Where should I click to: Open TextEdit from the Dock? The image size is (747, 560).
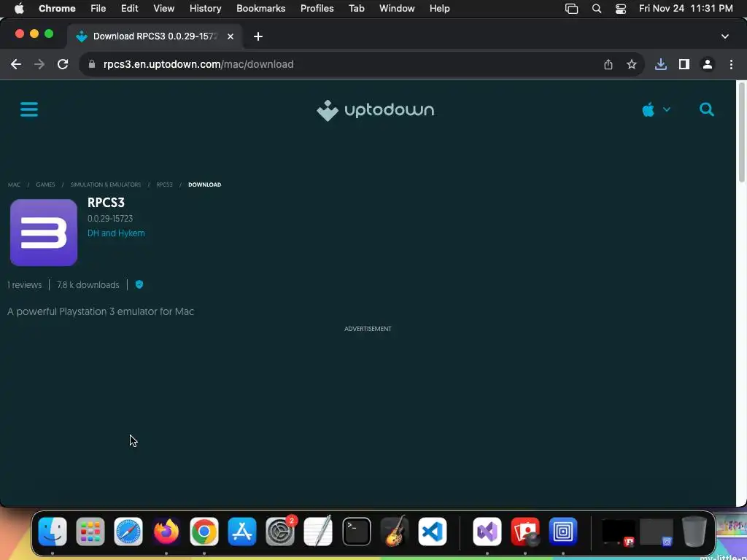(318, 532)
